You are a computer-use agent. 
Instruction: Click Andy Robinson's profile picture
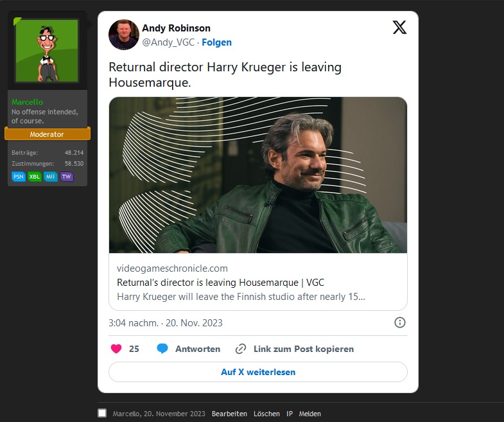[124, 35]
